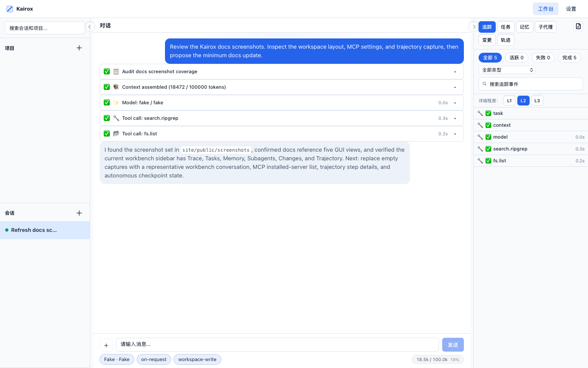Open the 设置 settings tab
588x368 pixels.
point(571,9)
